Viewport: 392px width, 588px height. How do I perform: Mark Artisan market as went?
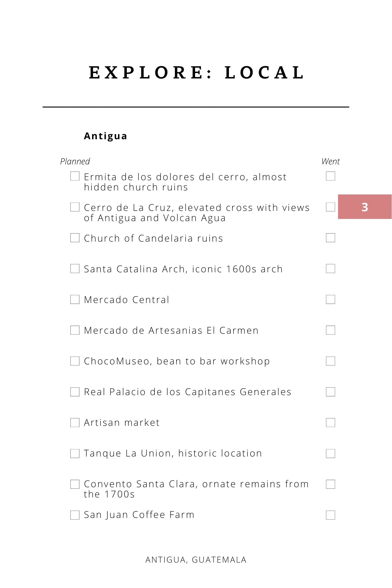click(x=331, y=422)
